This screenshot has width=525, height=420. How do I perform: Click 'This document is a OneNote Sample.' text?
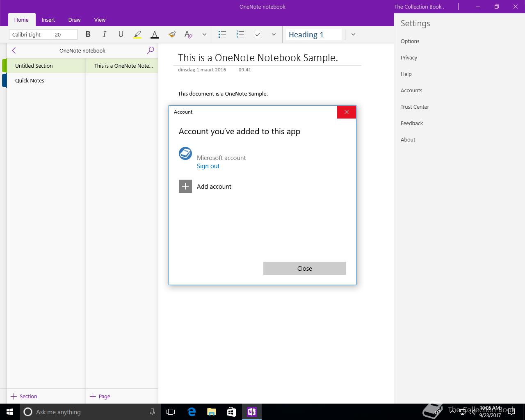click(x=223, y=94)
